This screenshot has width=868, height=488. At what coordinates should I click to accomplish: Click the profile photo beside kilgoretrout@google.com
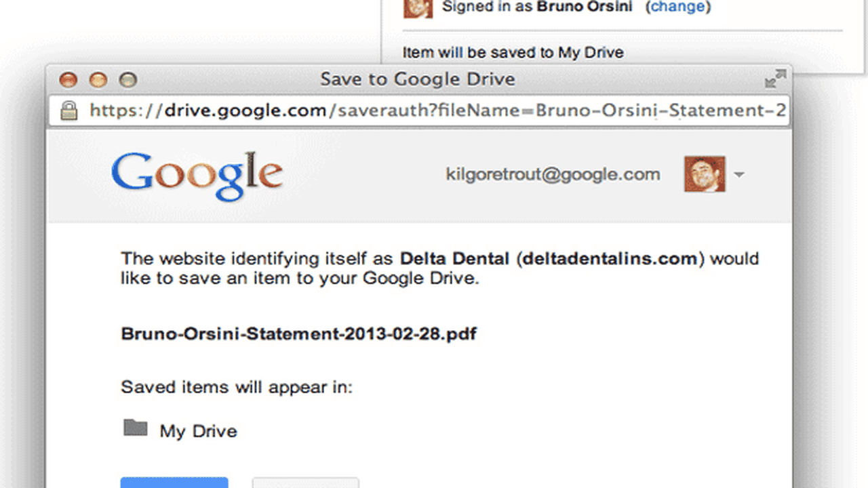point(704,174)
